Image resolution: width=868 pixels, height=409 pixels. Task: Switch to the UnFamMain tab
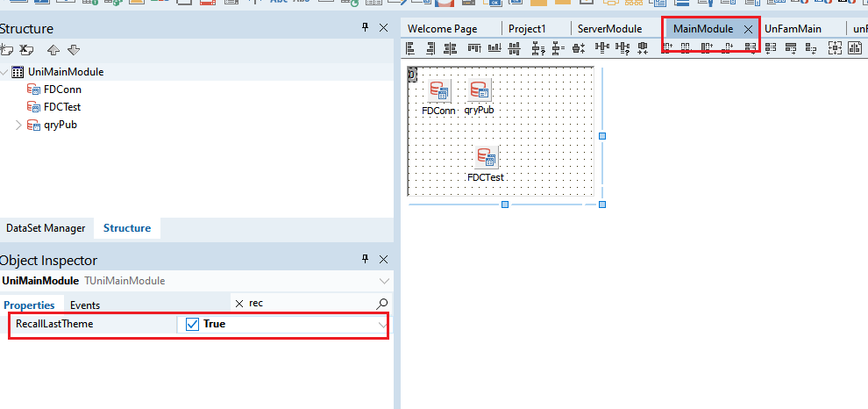tap(793, 29)
